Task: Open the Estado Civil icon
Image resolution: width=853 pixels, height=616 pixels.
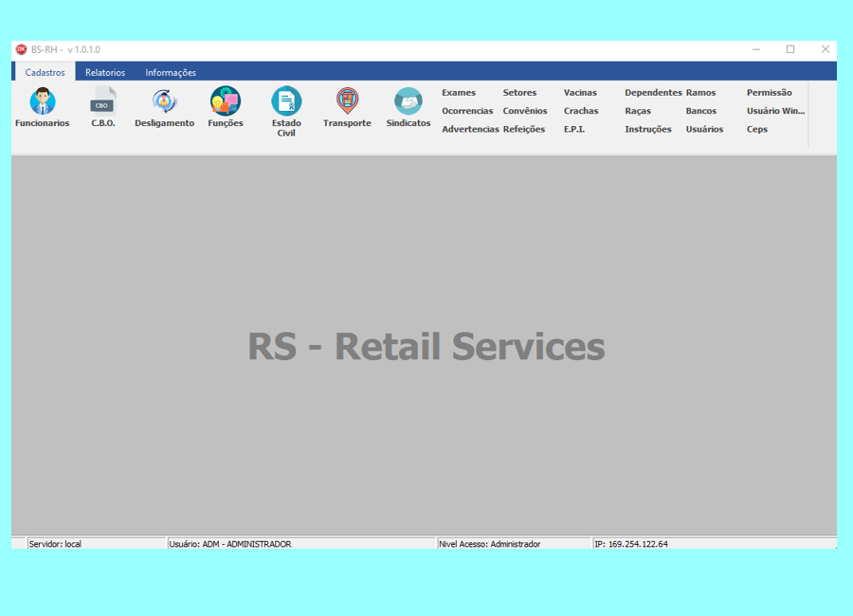Action: tap(286, 100)
